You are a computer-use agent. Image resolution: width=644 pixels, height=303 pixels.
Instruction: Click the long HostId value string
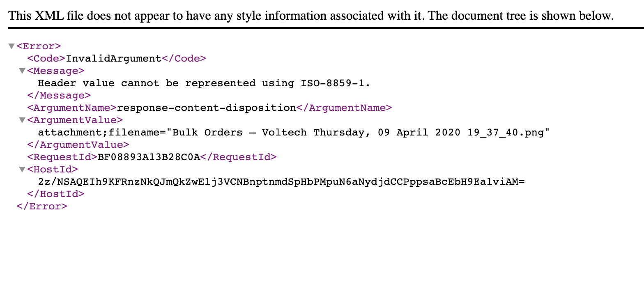tap(281, 182)
